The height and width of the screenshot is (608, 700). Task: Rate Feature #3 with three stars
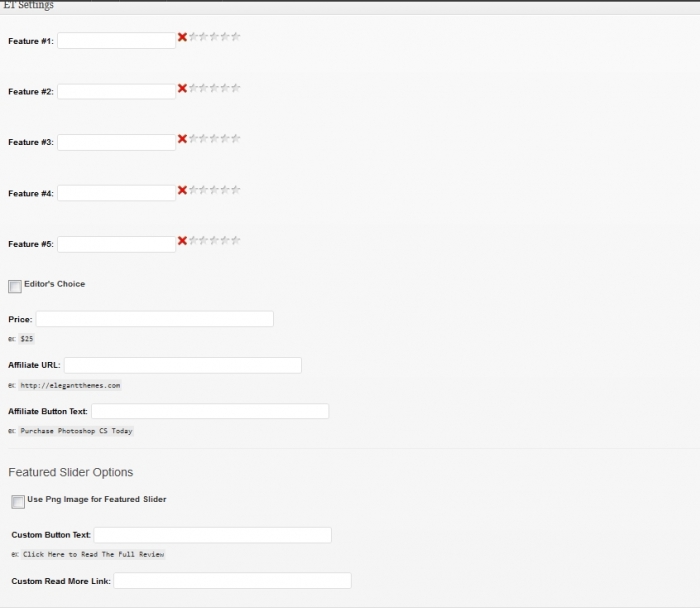click(x=215, y=139)
